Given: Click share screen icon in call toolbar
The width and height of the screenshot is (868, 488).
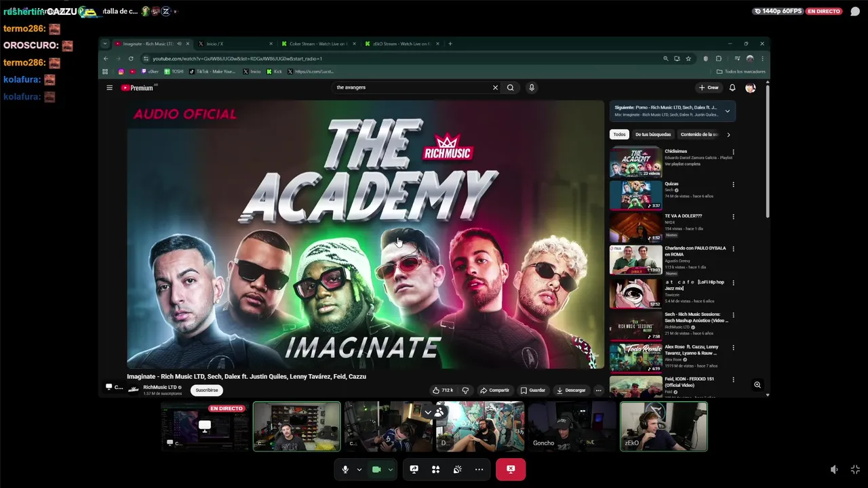Looking at the screenshot, I should [414, 469].
